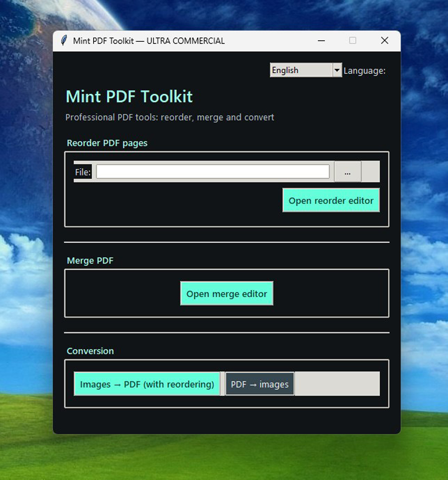Click the greyed-out maximize window button

[x=352, y=41]
